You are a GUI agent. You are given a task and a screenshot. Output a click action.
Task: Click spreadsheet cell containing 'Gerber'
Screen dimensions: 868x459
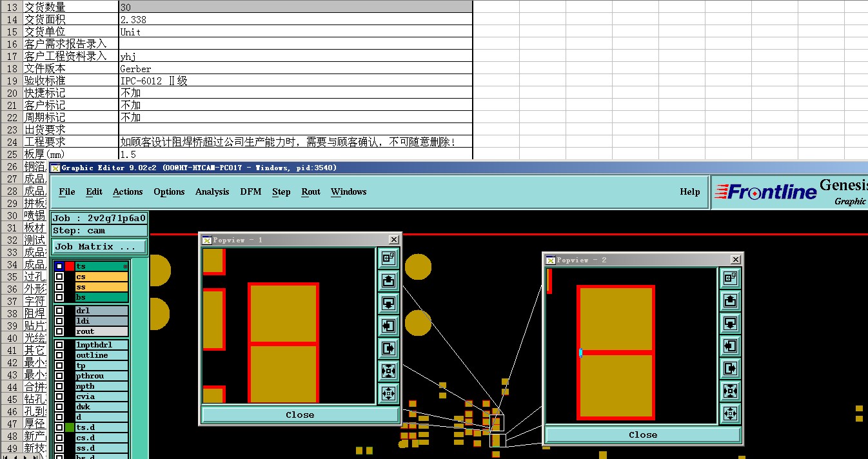[296, 68]
